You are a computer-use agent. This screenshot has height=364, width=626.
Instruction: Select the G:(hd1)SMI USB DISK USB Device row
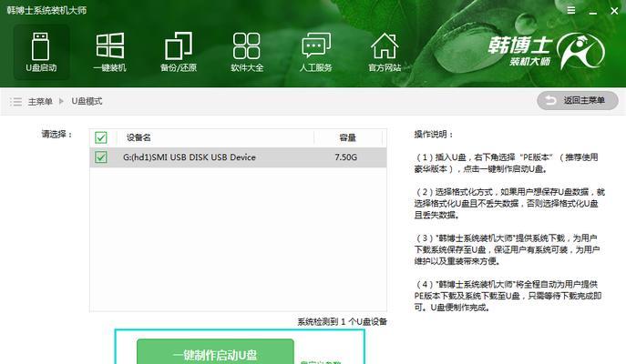coord(239,157)
